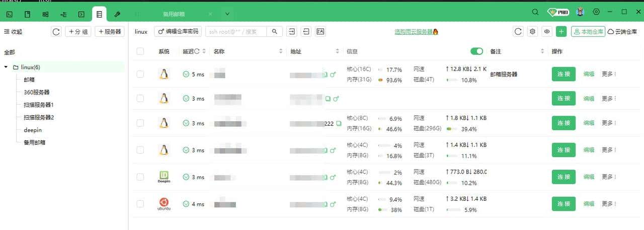Click the import arrow-into-box icon
The width and height of the screenshot is (644, 230).
(291, 31)
